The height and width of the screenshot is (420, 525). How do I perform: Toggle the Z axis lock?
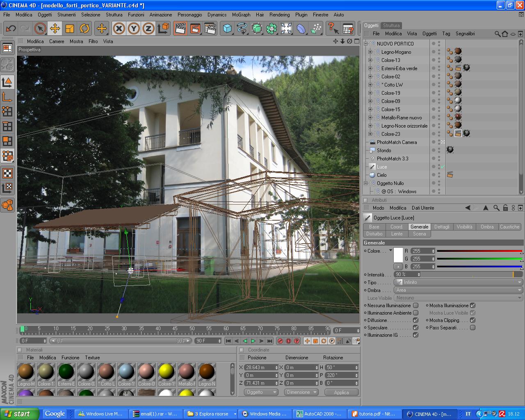tap(148, 28)
